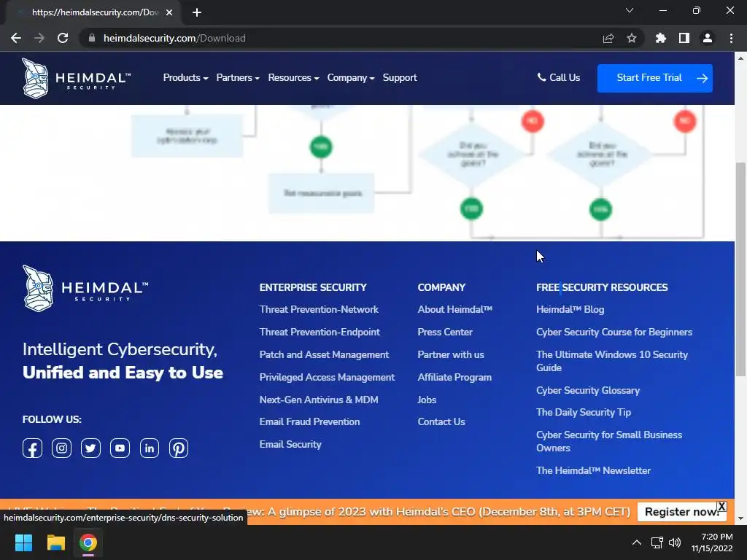Open Heimdal Twitter icon in footer
747x560 pixels.
click(90, 448)
